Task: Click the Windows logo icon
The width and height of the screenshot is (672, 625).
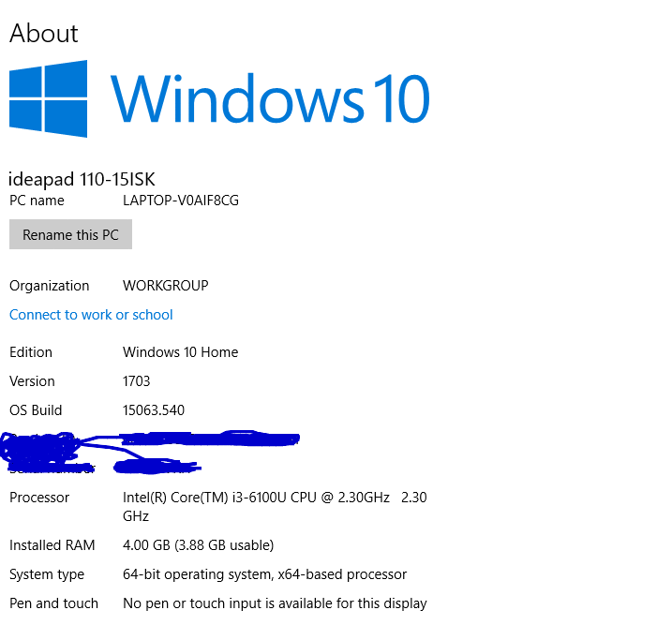Action: click(x=49, y=98)
